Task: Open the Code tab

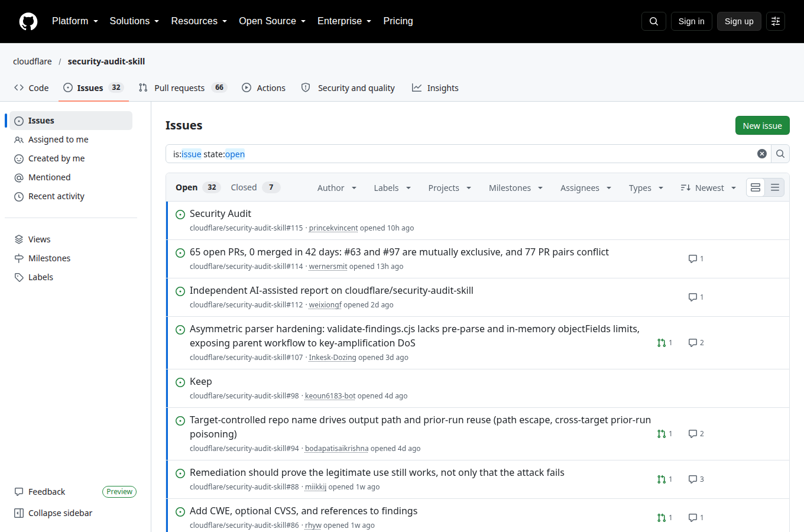Action: coord(31,88)
